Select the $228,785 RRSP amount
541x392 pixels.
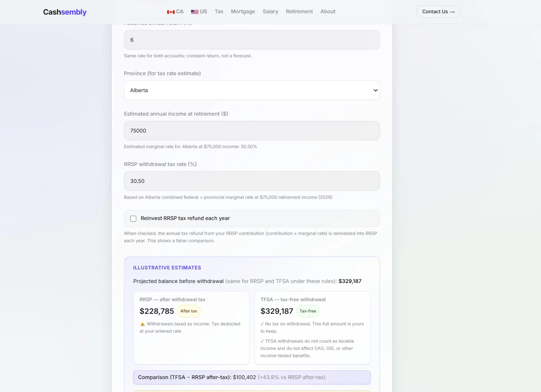tap(157, 311)
